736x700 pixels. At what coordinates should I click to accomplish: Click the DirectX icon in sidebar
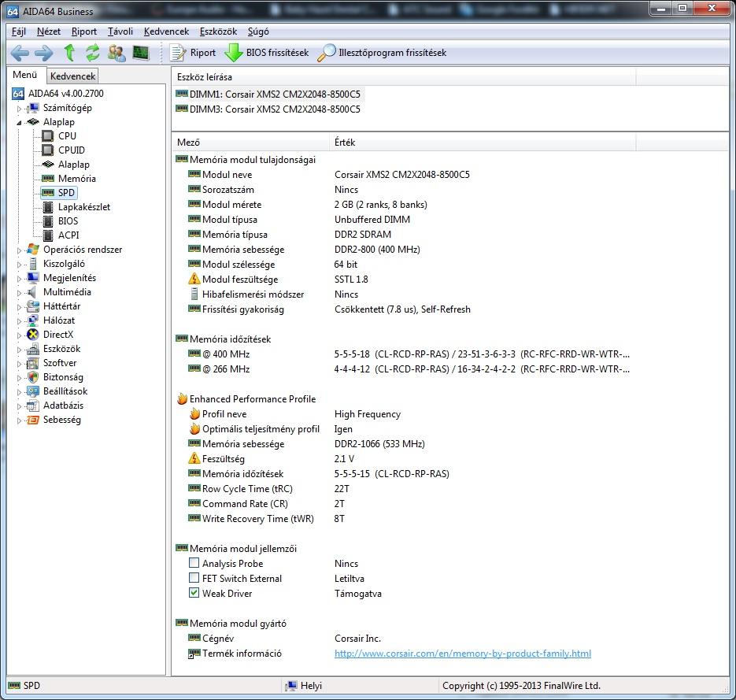click(x=33, y=335)
